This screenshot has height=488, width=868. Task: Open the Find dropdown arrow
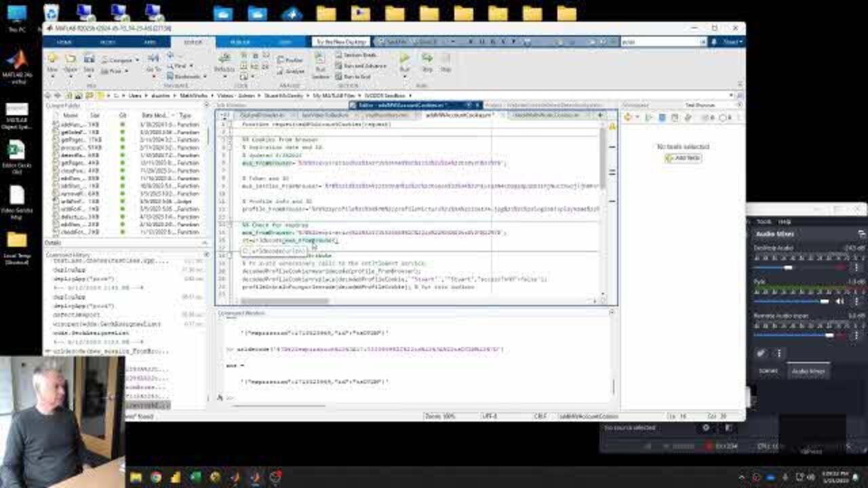(192, 66)
